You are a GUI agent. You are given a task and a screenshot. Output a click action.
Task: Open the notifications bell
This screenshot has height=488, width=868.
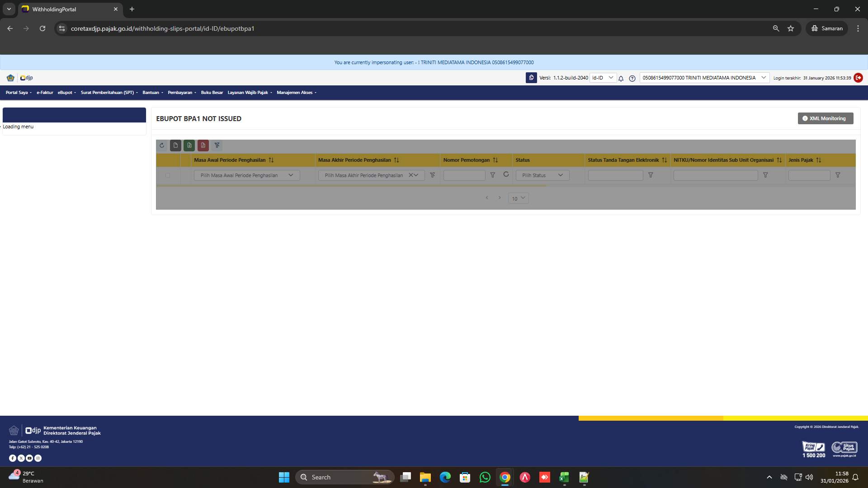(x=621, y=78)
